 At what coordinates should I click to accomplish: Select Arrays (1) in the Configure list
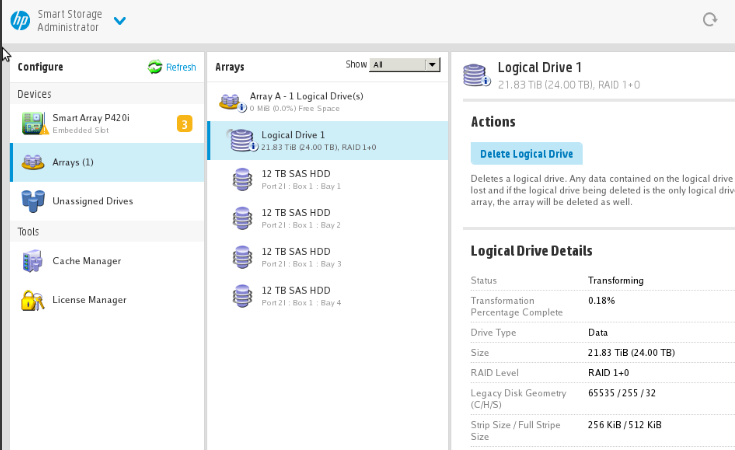coord(107,162)
